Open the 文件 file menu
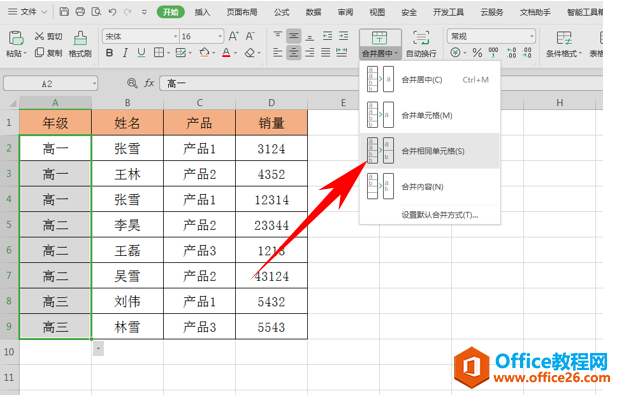The image size is (617, 395). pos(28,12)
